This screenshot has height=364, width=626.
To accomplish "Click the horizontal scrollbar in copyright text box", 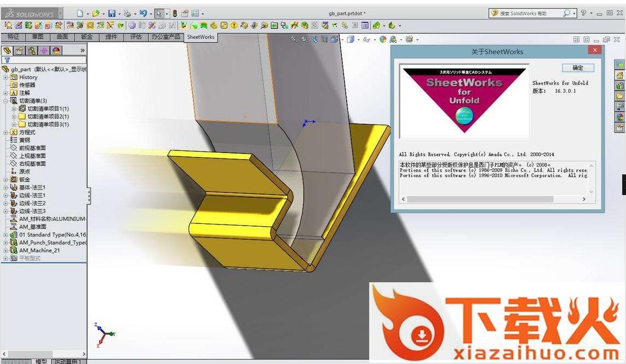I will pos(493,199).
